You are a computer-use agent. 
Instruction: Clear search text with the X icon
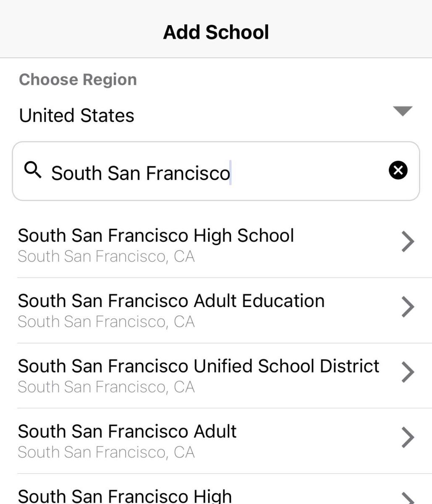tap(398, 171)
